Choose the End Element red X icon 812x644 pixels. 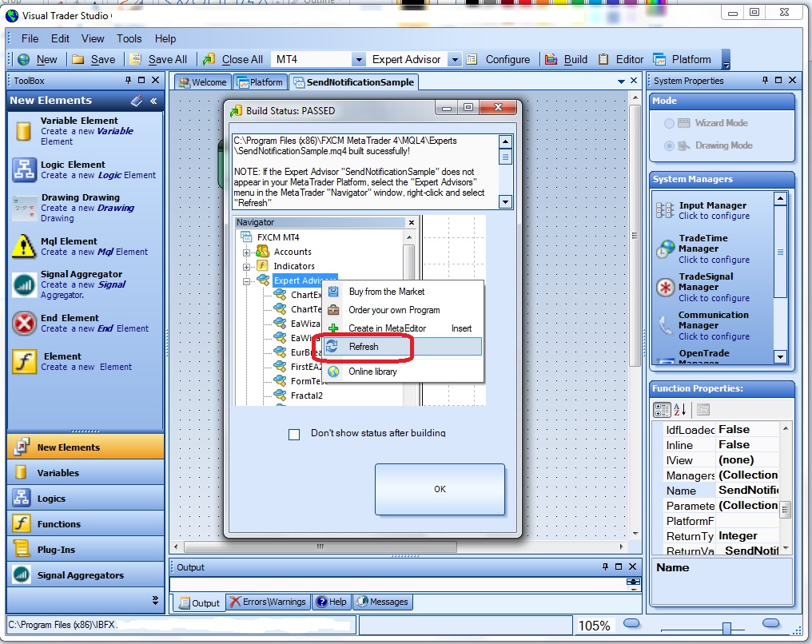tap(23, 324)
